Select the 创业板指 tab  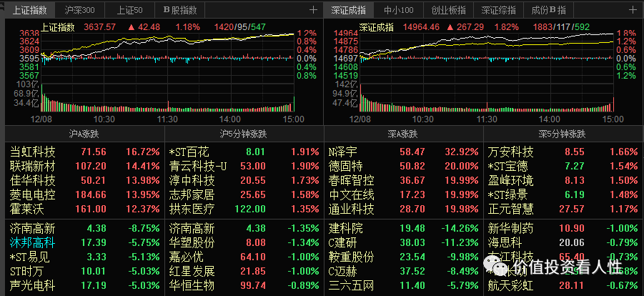pyautogui.click(x=448, y=10)
